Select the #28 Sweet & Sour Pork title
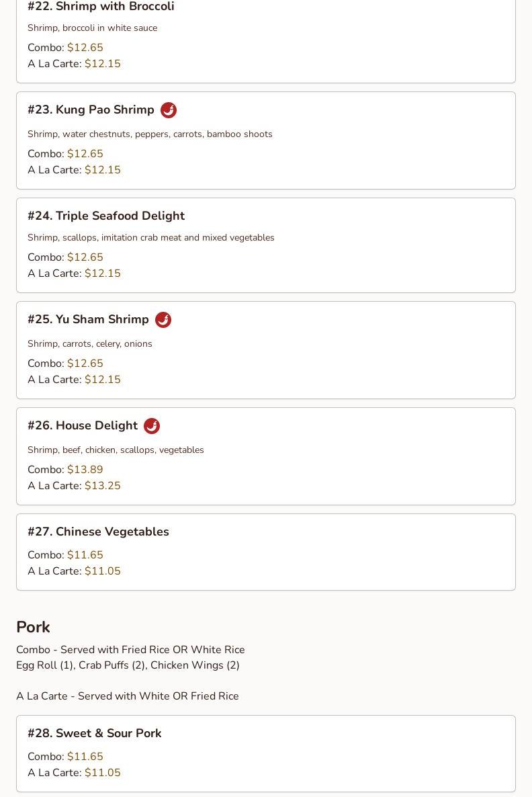The height and width of the screenshot is (797, 532). click(95, 733)
